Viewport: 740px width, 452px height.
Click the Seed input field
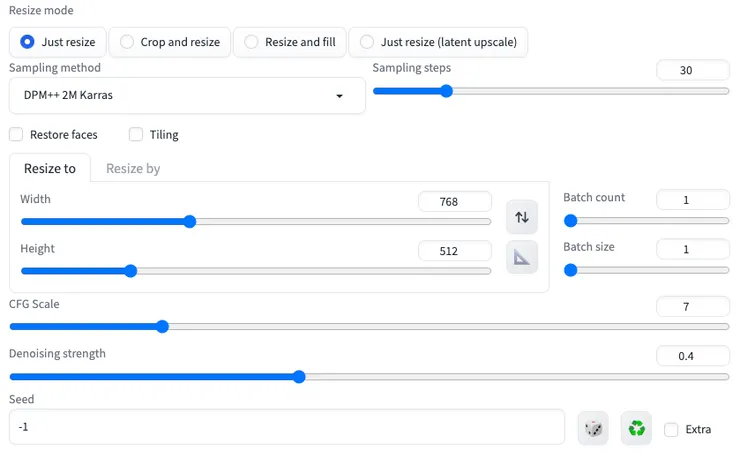tap(286, 427)
